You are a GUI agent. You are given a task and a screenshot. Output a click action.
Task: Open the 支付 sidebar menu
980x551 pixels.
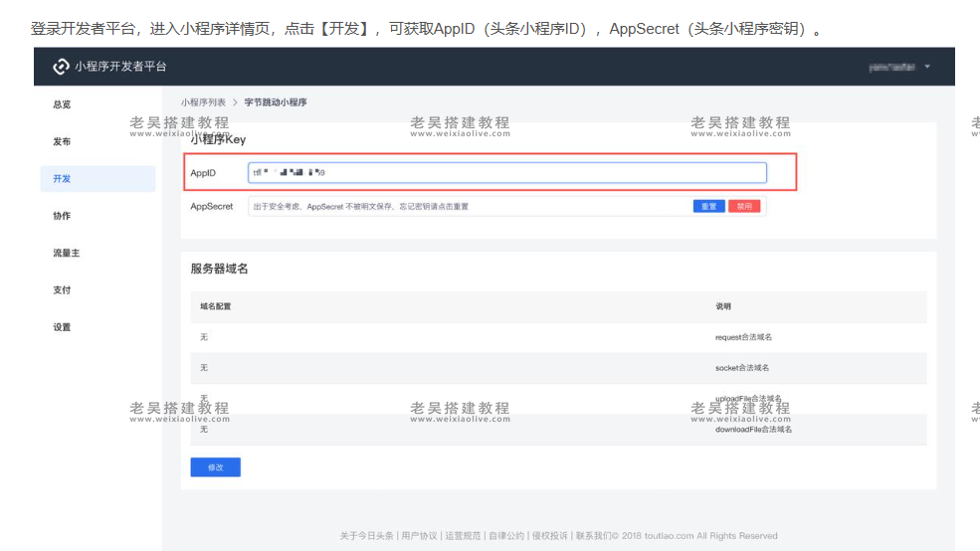point(62,289)
